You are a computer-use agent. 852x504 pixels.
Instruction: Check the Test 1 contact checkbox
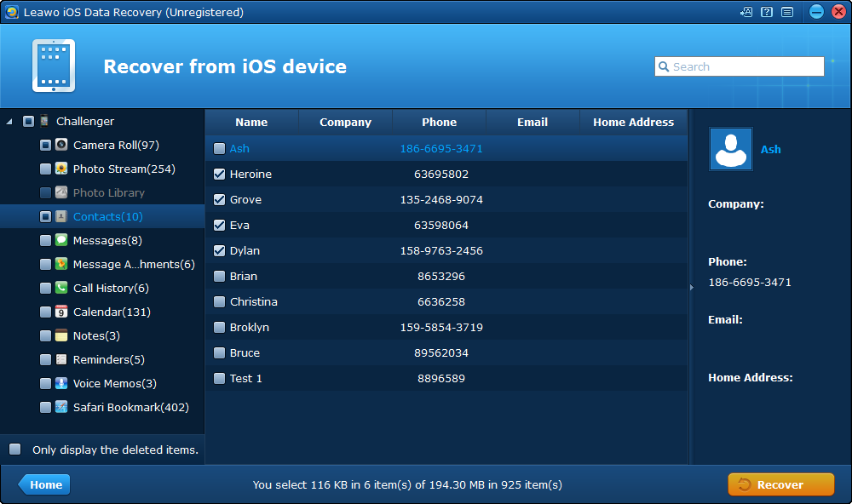pos(220,379)
